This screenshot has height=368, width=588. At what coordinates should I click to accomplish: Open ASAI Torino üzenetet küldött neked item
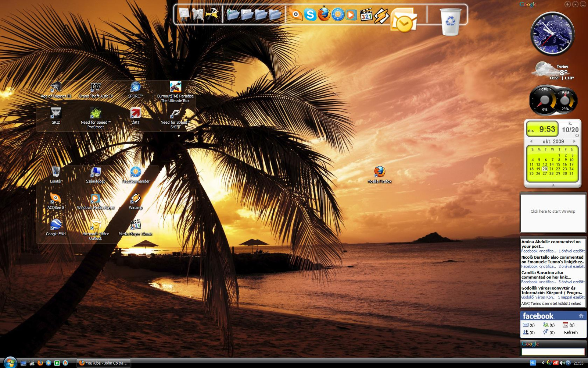551,304
